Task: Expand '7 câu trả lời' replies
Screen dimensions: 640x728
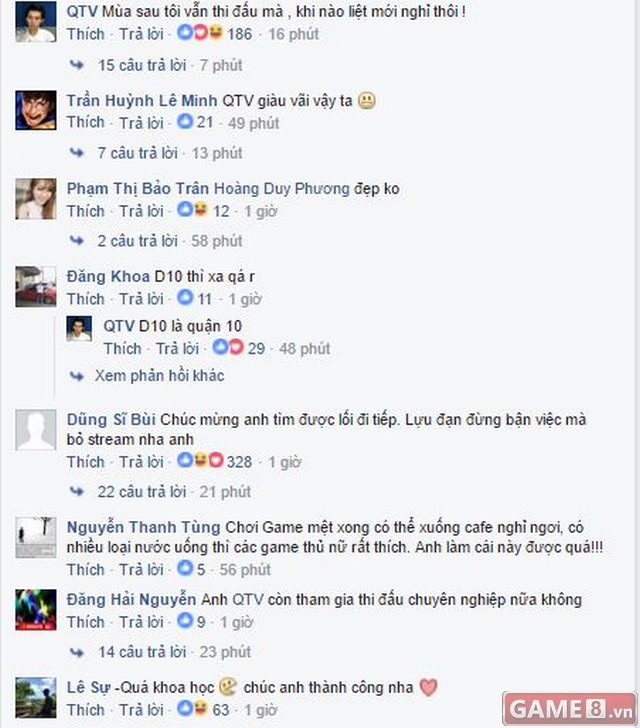Action: [137, 153]
